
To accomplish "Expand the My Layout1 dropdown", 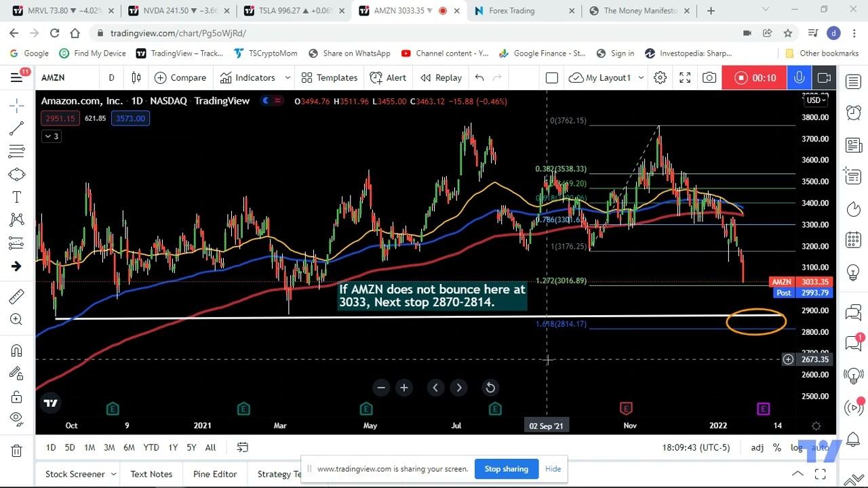I will 641,78.
